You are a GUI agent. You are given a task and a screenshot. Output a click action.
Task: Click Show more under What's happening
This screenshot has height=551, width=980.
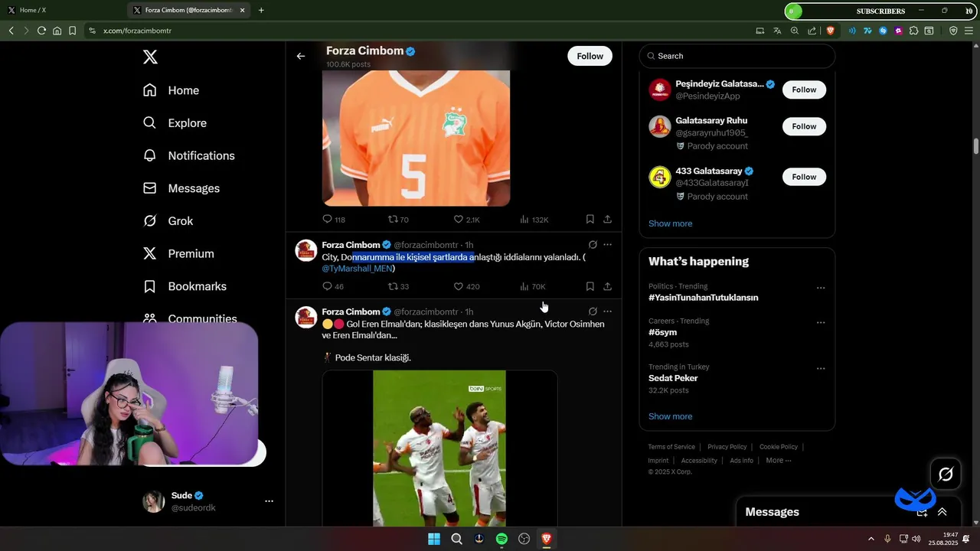pos(670,416)
